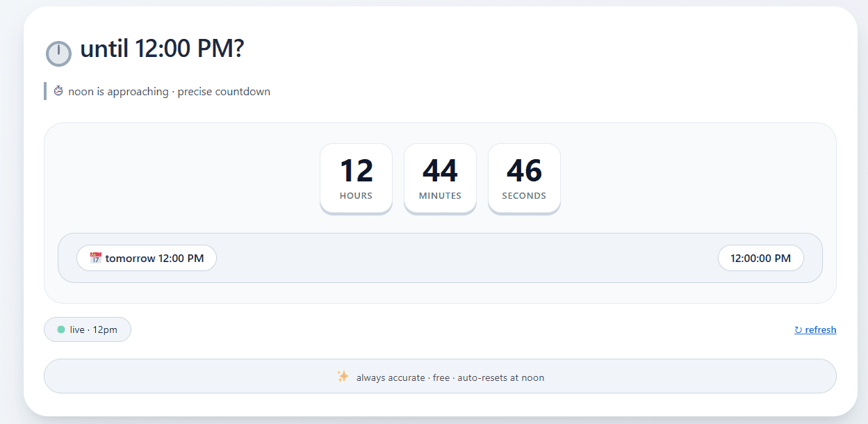Select the '12:00:00 PM' time pill
The height and width of the screenshot is (424, 868).
(760, 258)
